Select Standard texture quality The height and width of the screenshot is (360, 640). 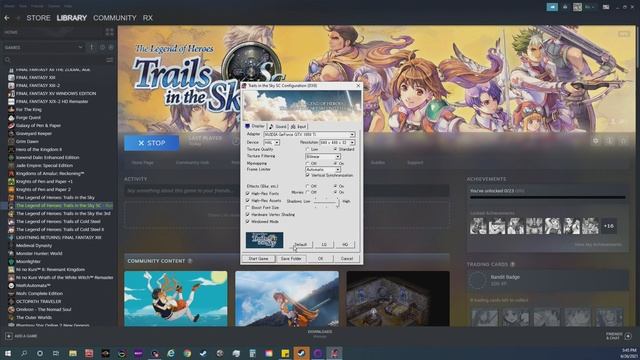(x=344, y=150)
